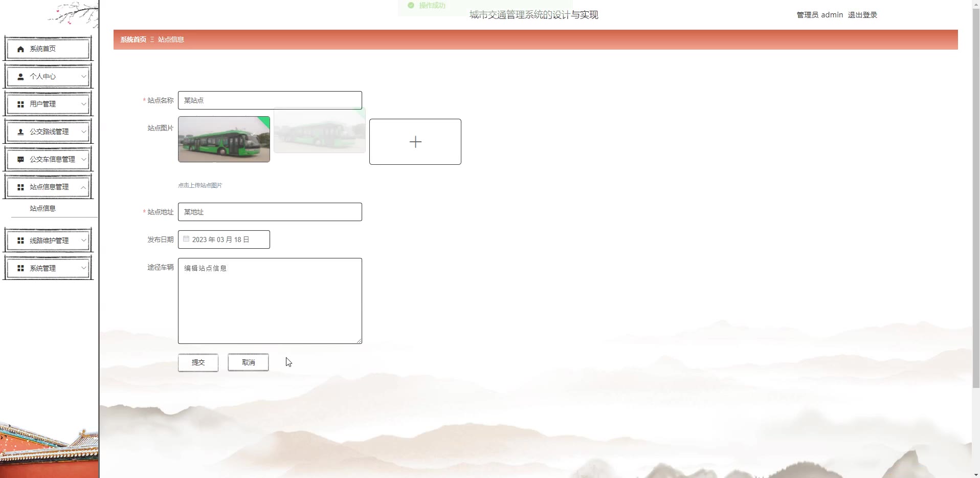Viewport: 980px width, 478px height.
Task: Expand 线路维护管理 chevron
Action: click(83, 240)
